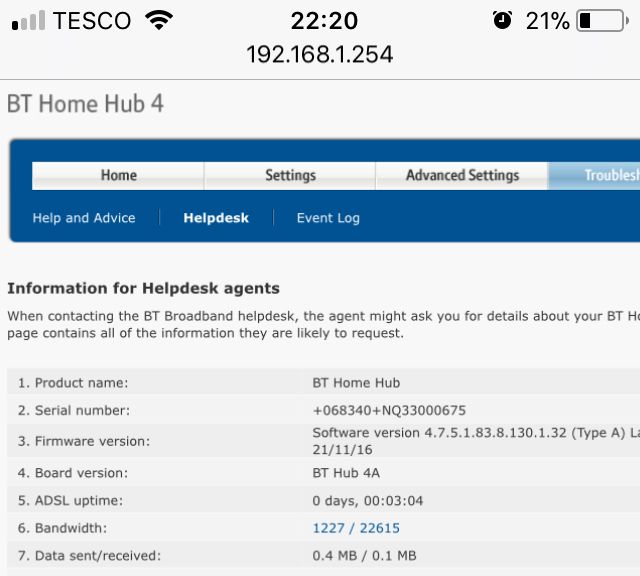Tap the cellular signal bars icon
This screenshot has height=576, width=640.
pos(28,20)
